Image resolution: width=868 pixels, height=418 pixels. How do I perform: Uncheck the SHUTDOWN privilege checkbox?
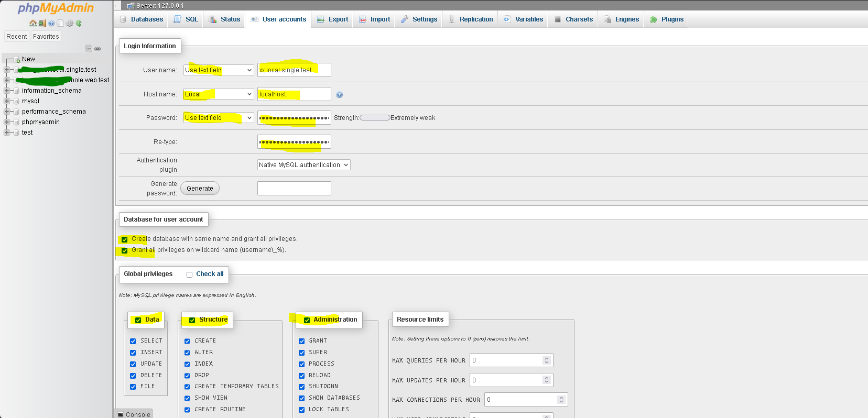coord(301,387)
